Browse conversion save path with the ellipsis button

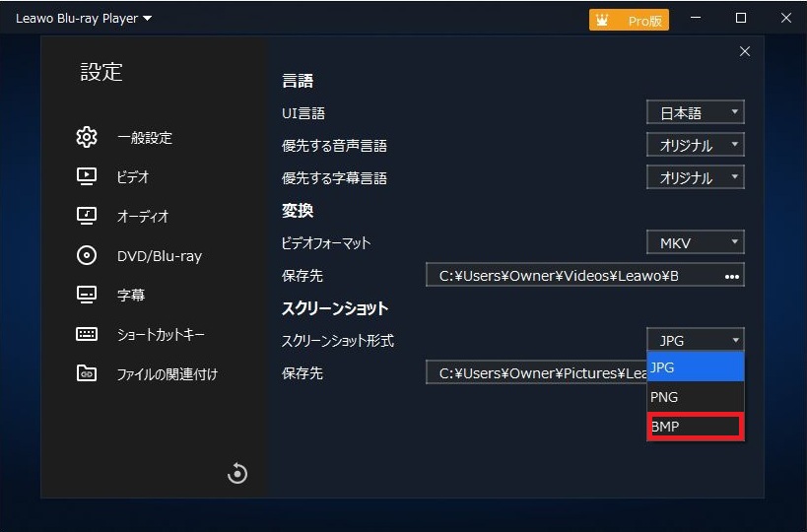pyautogui.click(x=731, y=276)
